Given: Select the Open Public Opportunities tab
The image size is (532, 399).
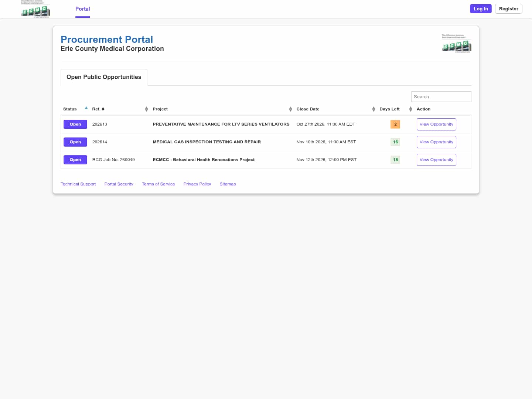Looking at the screenshot, I should point(104,77).
